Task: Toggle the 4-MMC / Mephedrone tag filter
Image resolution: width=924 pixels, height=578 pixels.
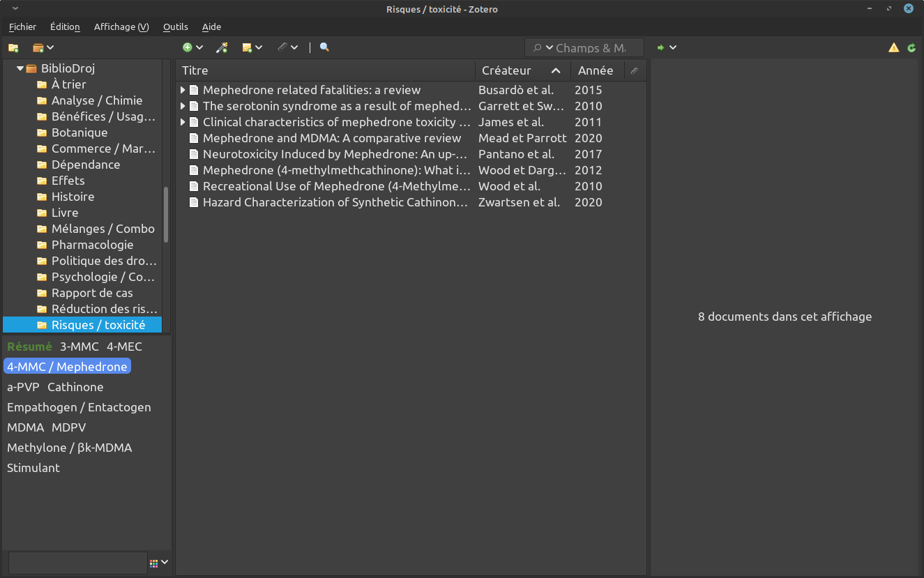Action: pyautogui.click(x=67, y=367)
